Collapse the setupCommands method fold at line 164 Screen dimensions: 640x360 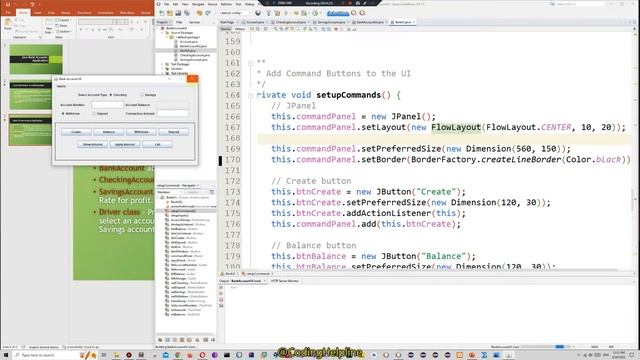point(250,95)
